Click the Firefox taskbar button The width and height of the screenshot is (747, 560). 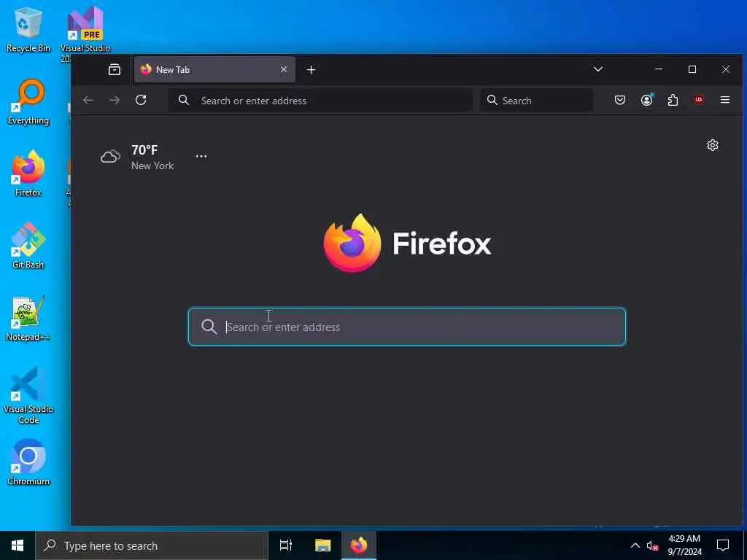coord(359,545)
